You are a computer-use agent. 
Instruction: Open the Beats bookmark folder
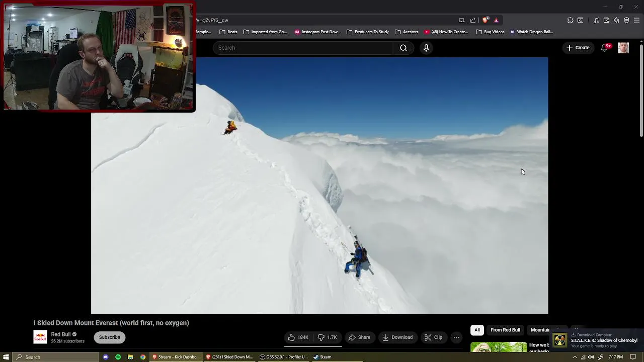point(228,32)
